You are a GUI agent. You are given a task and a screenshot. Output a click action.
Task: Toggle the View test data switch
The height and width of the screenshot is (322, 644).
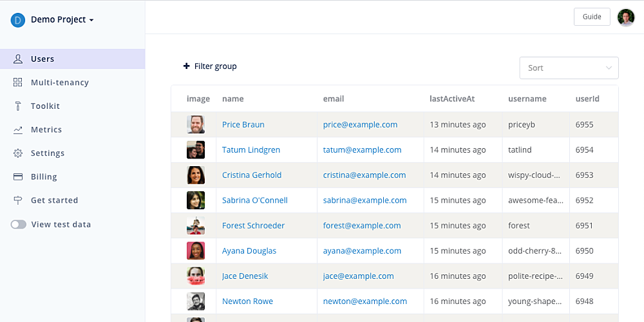click(19, 224)
